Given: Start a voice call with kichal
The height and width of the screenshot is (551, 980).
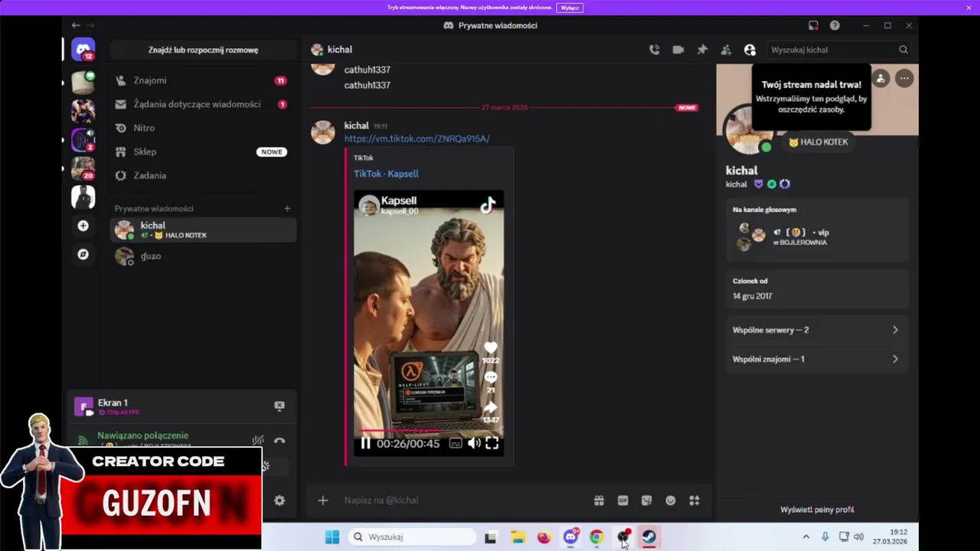Looking at the screenshot, I should (654, 50).
